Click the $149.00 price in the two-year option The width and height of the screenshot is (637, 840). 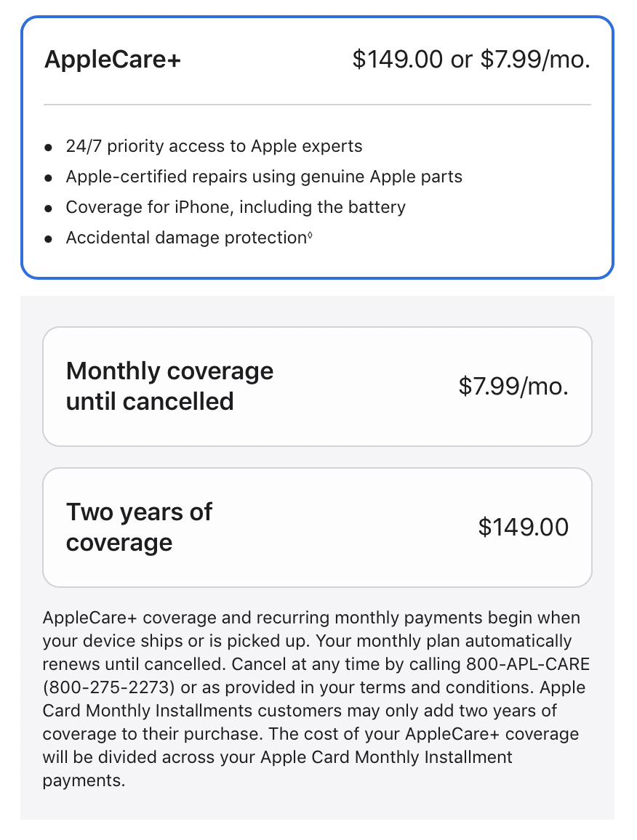(x=523, y=528)
